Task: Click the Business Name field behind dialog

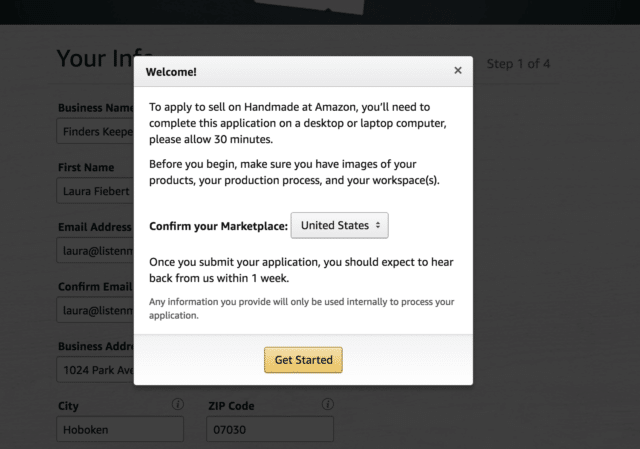Action: pyautogui.click(x=95, y=131)
